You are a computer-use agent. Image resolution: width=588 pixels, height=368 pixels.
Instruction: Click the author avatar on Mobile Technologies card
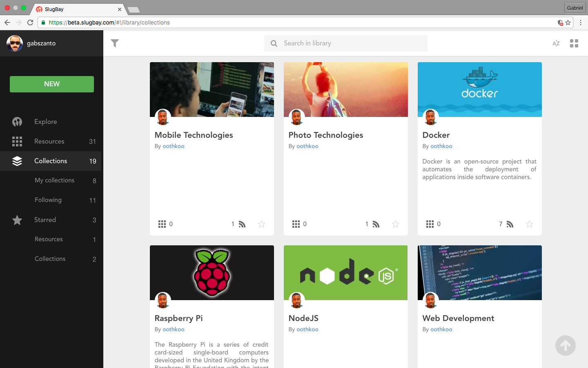pyautogui.click(x=163, y=117)
